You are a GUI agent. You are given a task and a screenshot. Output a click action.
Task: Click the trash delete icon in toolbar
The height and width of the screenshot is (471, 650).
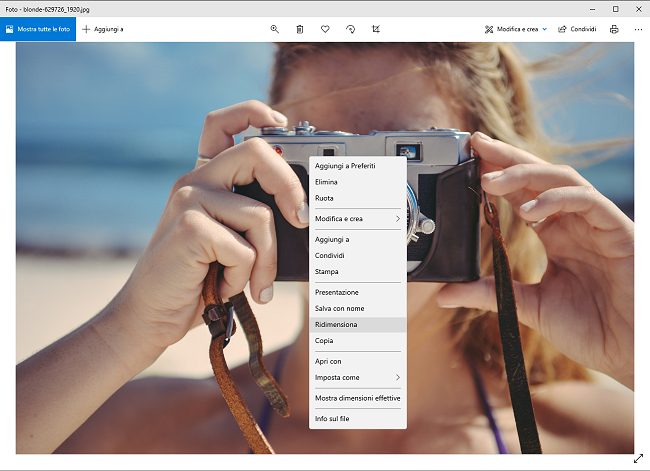[300, 29]
